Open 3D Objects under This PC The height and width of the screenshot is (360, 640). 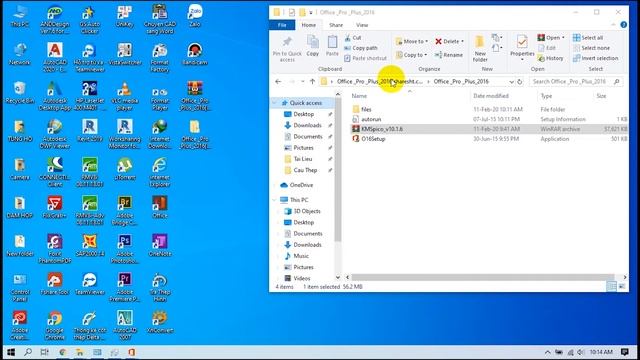click(x=307, y=211)
